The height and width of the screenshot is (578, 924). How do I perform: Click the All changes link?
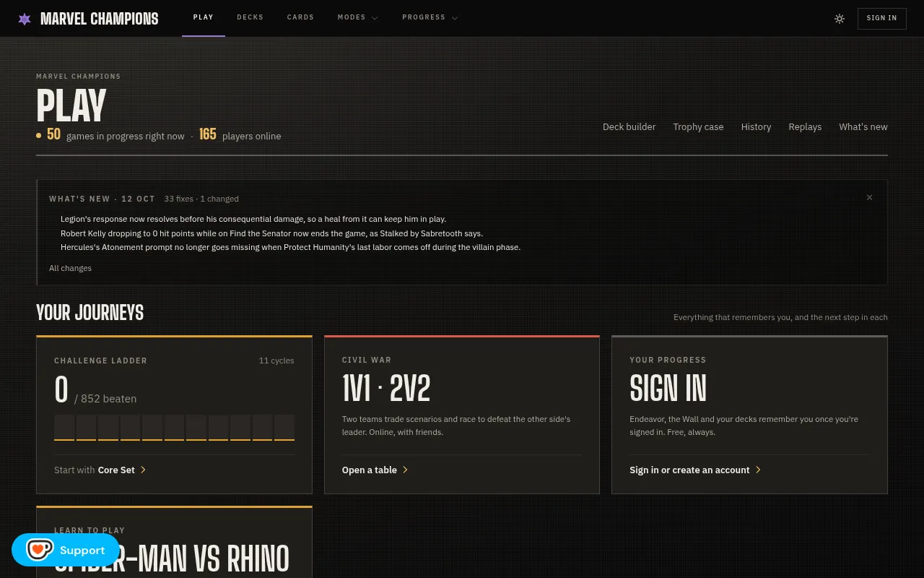tap(70, 268)
